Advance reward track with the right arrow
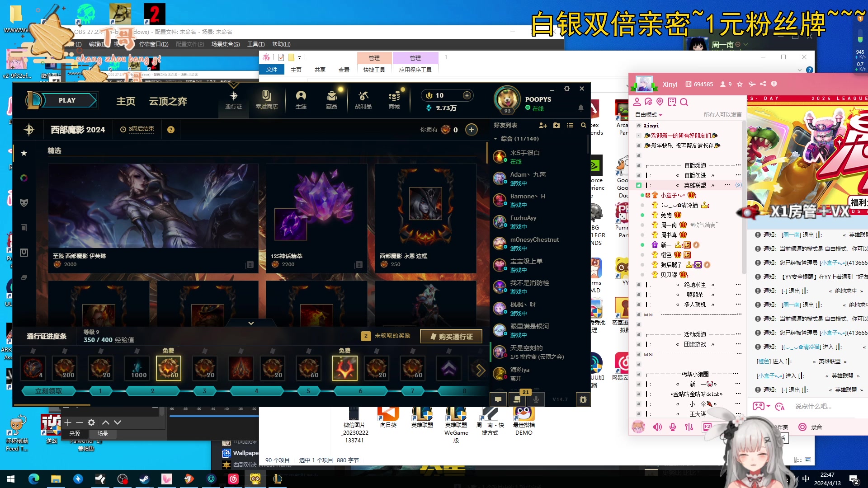868x488 pixels. pyautogui.click(x=480, y=371)
